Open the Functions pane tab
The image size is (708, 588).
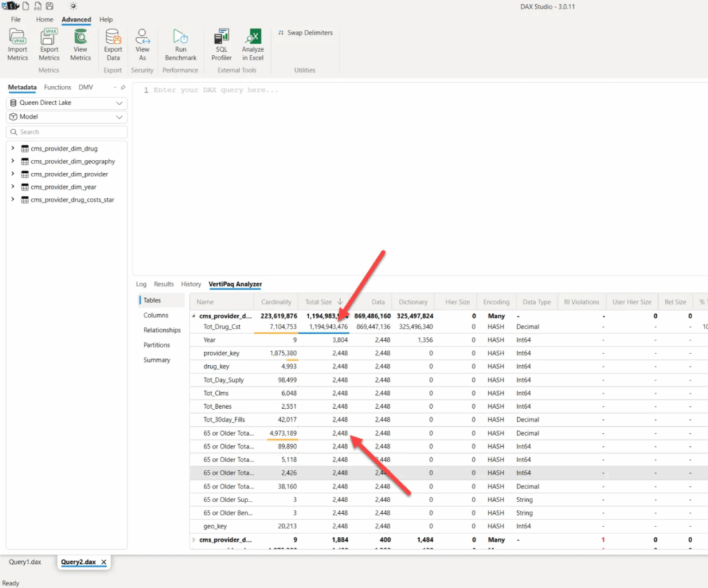(57, 87)
